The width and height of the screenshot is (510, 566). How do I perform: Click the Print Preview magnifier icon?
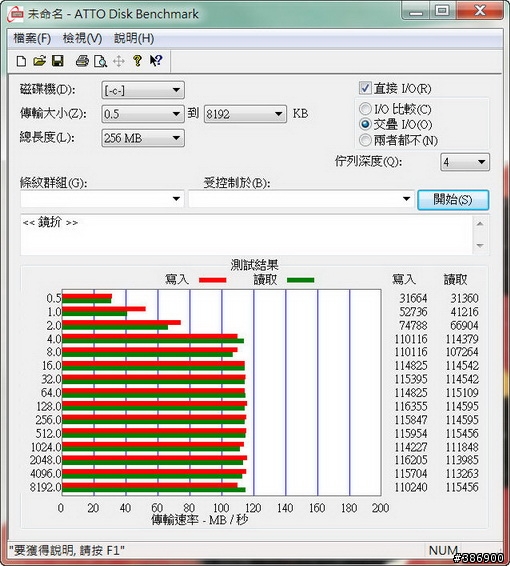100,61
